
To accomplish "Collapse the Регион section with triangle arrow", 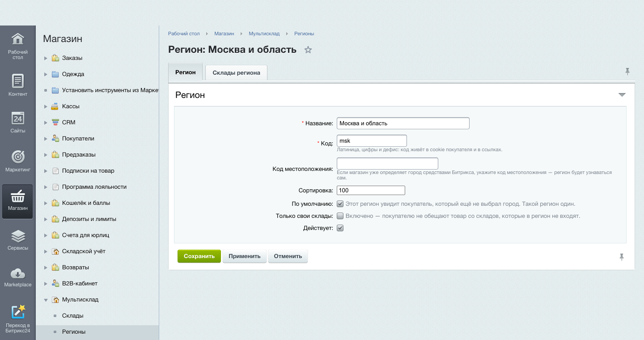I will [x=622, y=95].
